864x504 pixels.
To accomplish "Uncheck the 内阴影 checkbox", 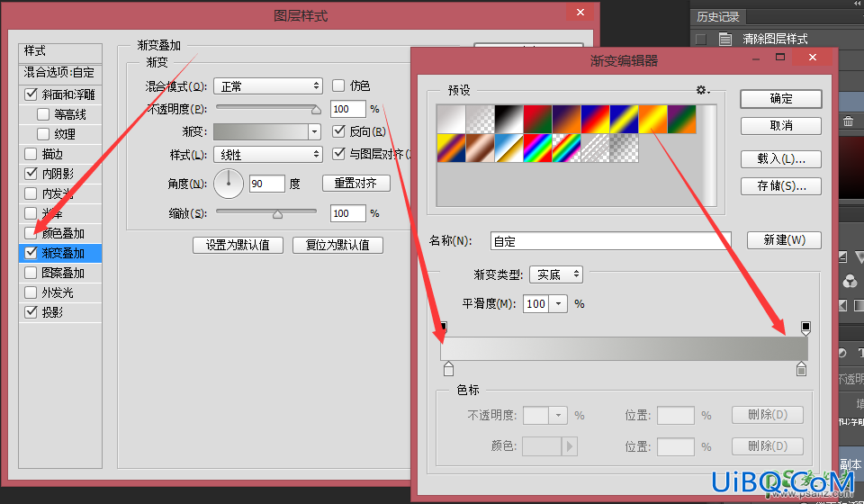I will [x=31, y=174].
